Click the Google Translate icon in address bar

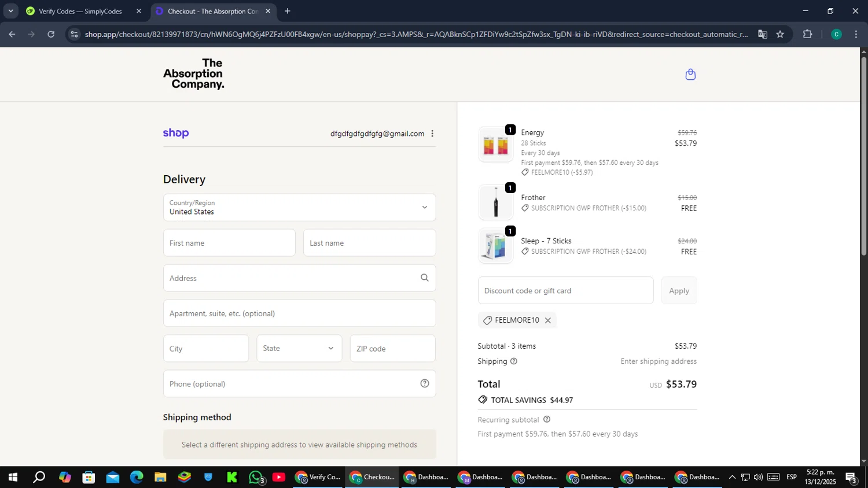[763, 34]
